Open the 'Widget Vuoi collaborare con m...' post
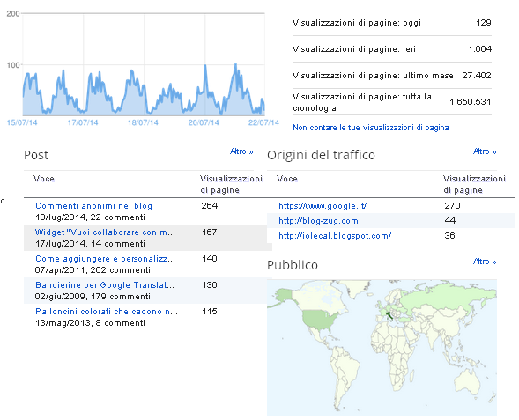The height and width of the screenshot is (420, 519). pyautogui.click(x=105, y=232)
